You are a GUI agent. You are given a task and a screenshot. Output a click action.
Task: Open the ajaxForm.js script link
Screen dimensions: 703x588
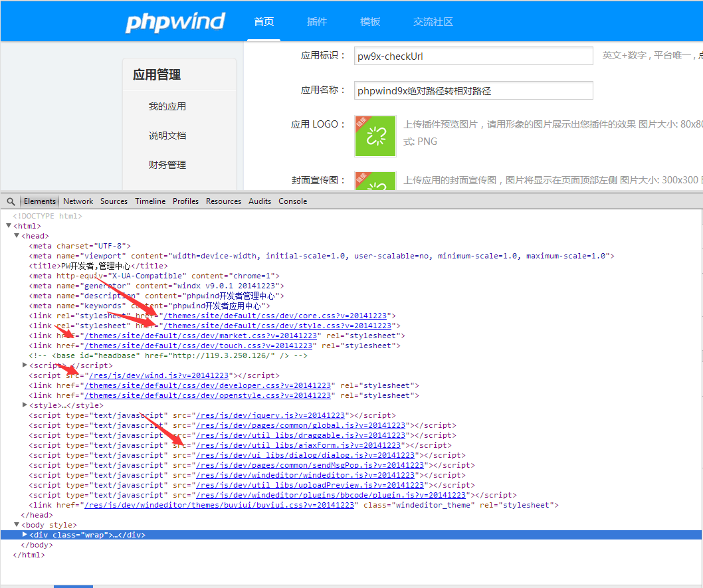coord(298,445)
